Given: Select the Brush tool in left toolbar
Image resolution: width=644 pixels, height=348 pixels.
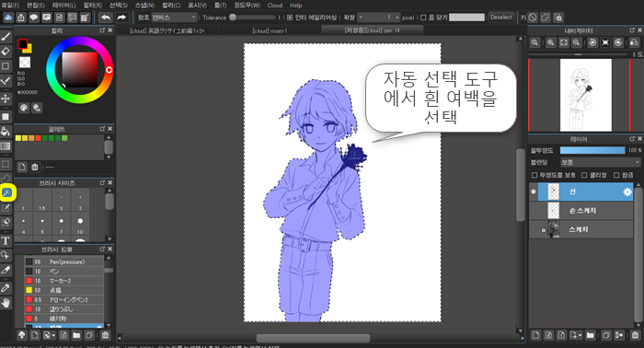Looking at the screenshot, I should (x=6, y=37).
